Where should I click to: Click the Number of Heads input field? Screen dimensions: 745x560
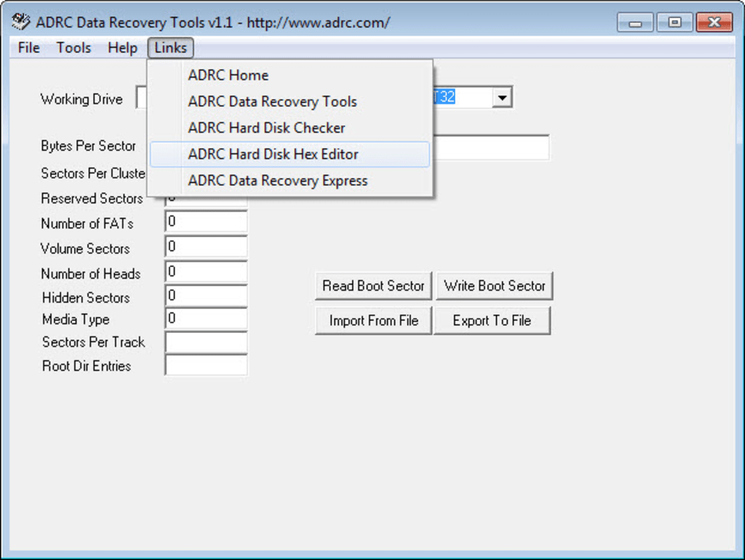point(206,272)
